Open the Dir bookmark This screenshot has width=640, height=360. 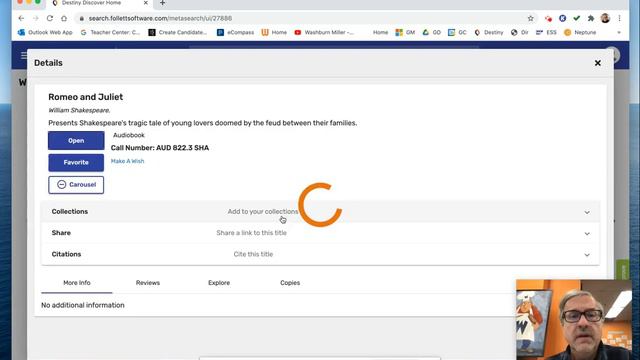520,32
